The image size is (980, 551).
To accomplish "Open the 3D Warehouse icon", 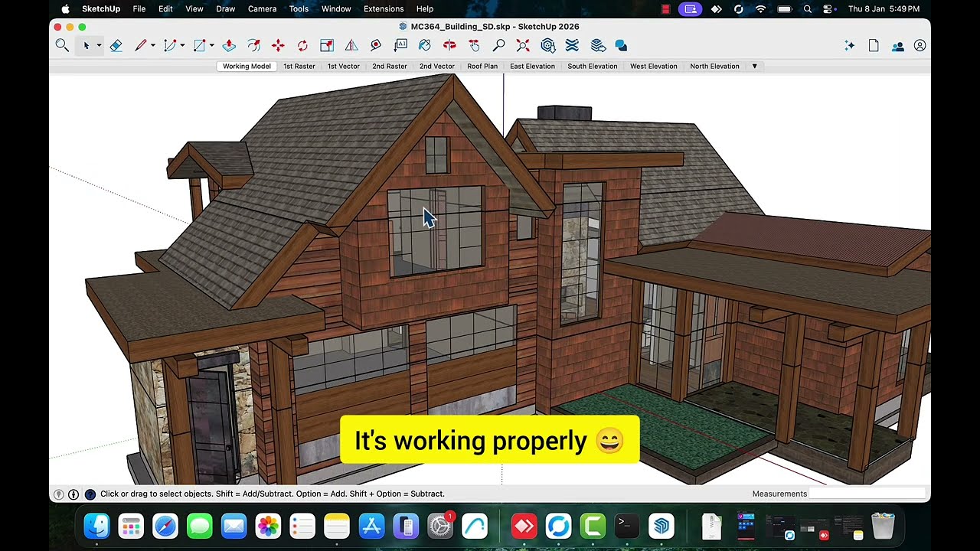I will (547, 46).
